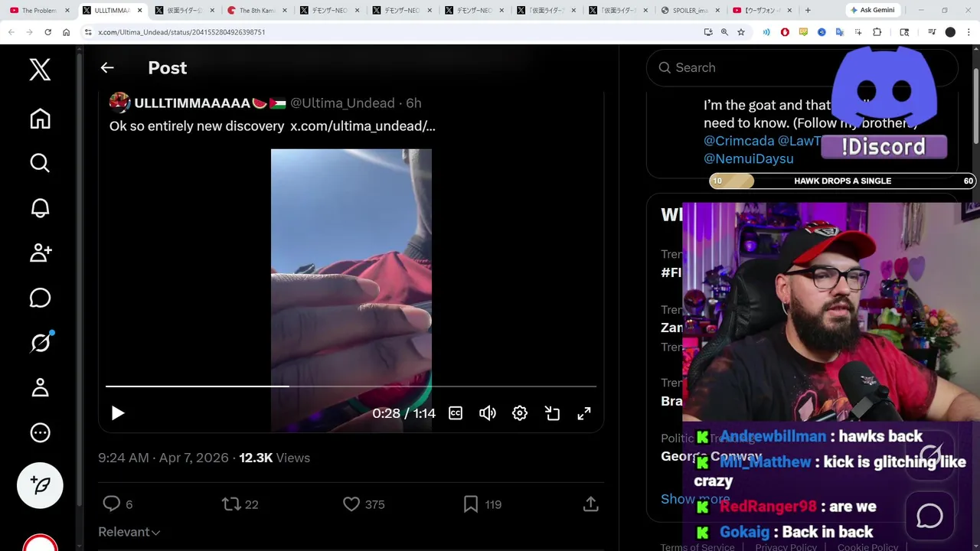Reload the page
Viewport: 980px width, 551px height.
pos(47,32)
